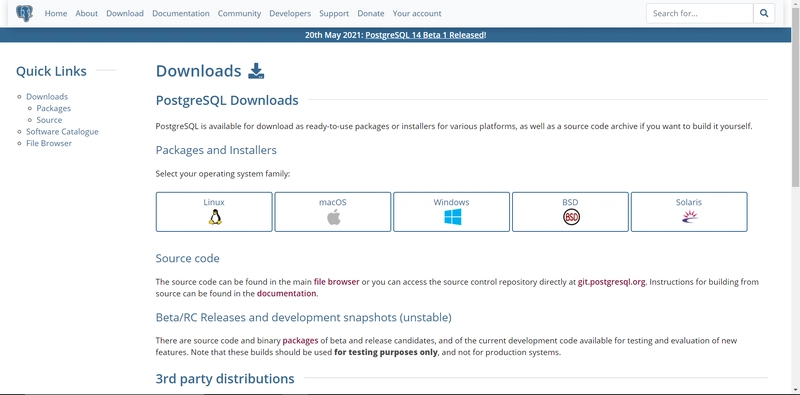800x395 pixels.
Task: Open Software Catalogue quick link
Action: pyautogui.click(x=62, y=132)
